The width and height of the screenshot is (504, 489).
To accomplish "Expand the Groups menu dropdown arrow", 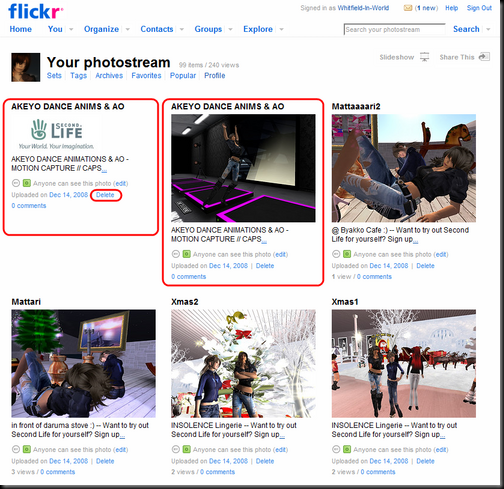I will (x=230, y=29).
